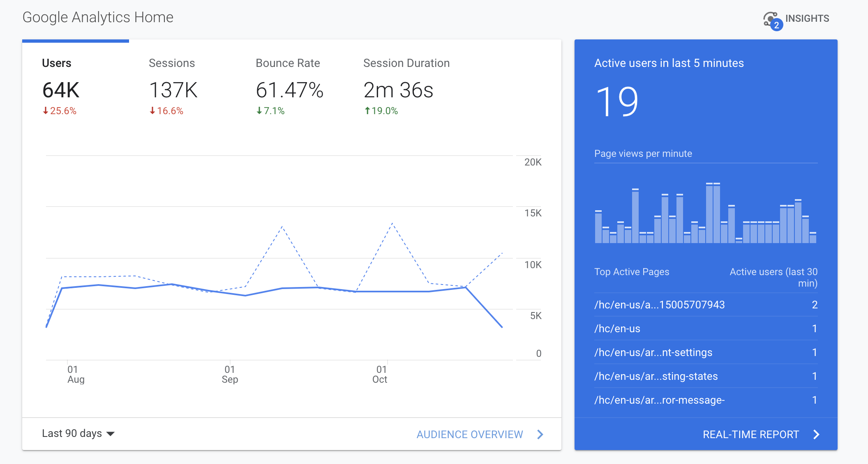868x464 pixels.
Task: Select the Session Duration metric
Action: pos(406,63)
